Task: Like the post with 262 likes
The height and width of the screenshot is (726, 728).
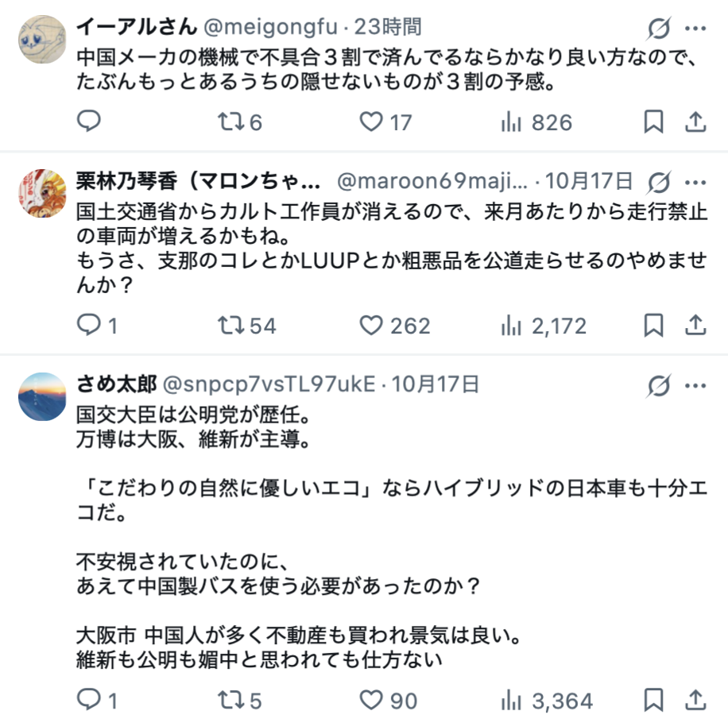Action: click(x=370, y=325)
